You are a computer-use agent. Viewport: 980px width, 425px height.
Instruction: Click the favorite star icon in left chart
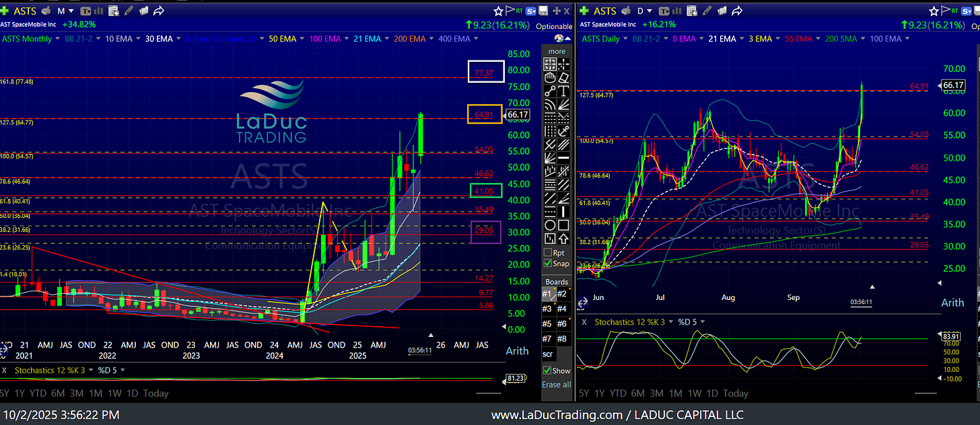[x=498, y=11]
